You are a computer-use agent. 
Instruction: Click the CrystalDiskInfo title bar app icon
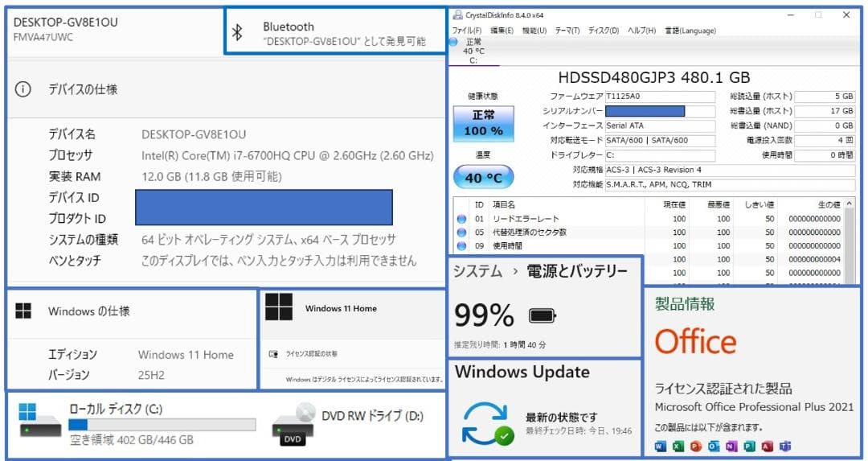(x=457, y=15)
